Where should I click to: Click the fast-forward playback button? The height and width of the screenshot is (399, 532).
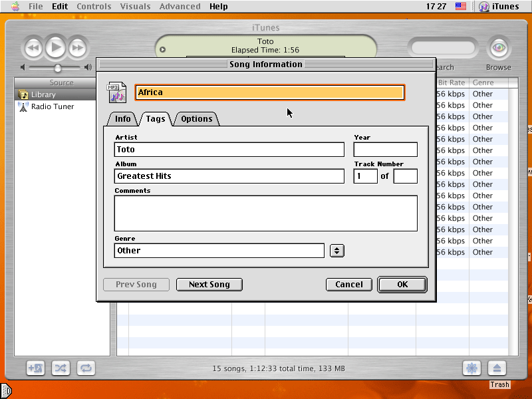78,48
